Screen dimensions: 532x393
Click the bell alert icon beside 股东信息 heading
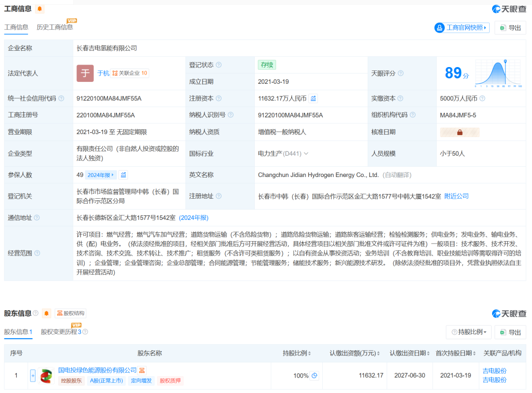point(46,313)
